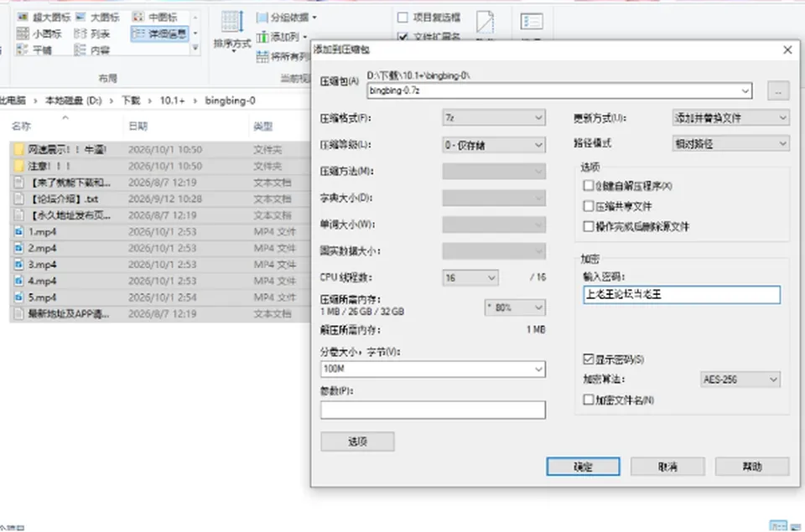Choose the 详细信息 layout icon

pyautogui.click(x=138, y=34)
